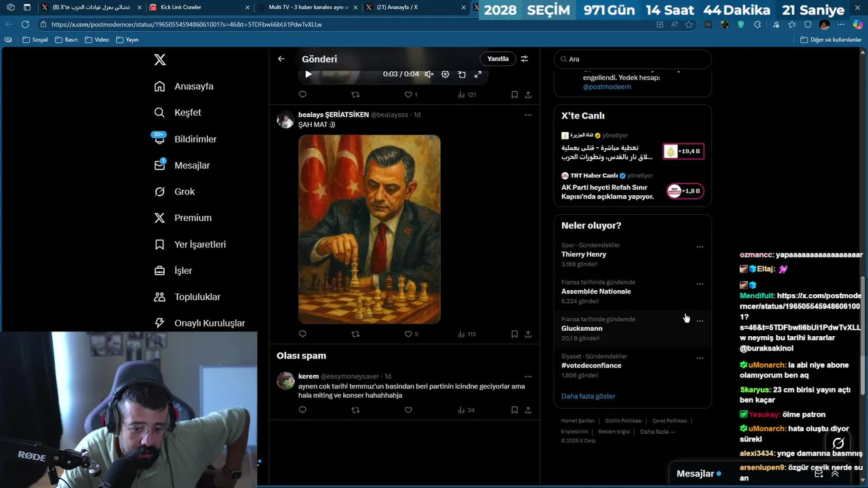The height and width of the screenshot is (488, 868).
Task: Reply to the ŞAH MAT post
Action: click(x=302, y=334)
